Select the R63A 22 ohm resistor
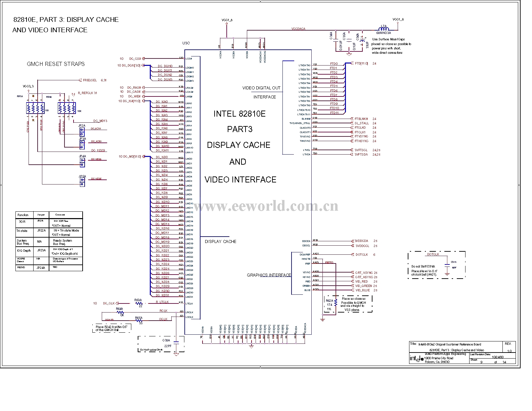The width and height of the screenshot is (532, 411). [139, 303]
